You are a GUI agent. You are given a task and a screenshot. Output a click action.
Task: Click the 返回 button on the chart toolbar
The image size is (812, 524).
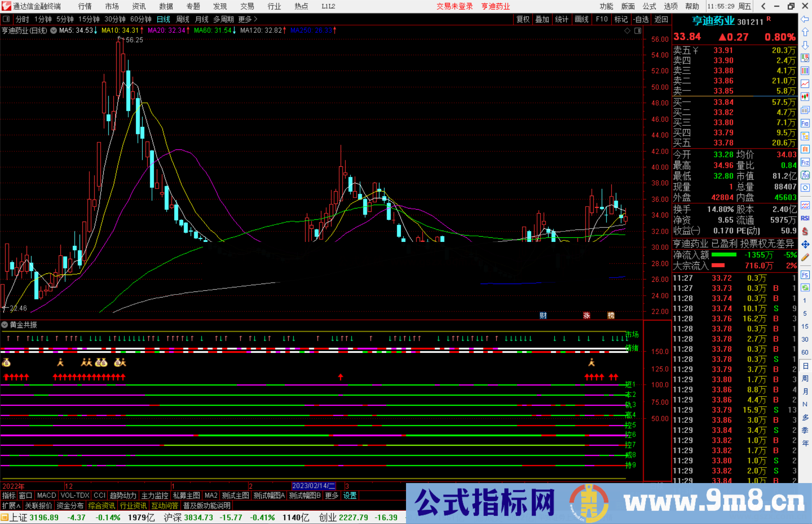pos(662,19)
